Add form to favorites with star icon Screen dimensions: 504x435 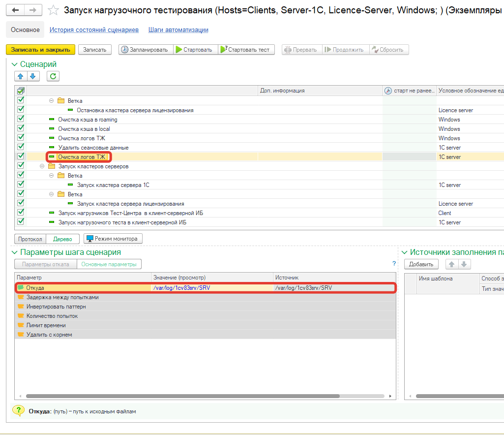54,10
